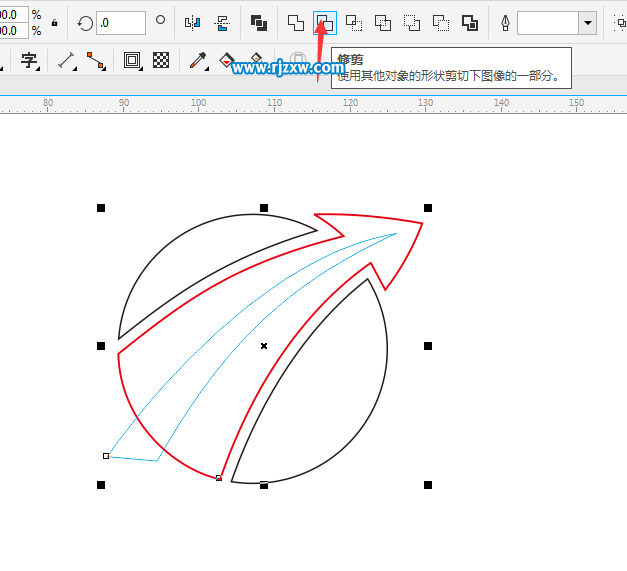Click the Intersect shaping button
This screenshot has width=627, height=571.
[354, 22]
